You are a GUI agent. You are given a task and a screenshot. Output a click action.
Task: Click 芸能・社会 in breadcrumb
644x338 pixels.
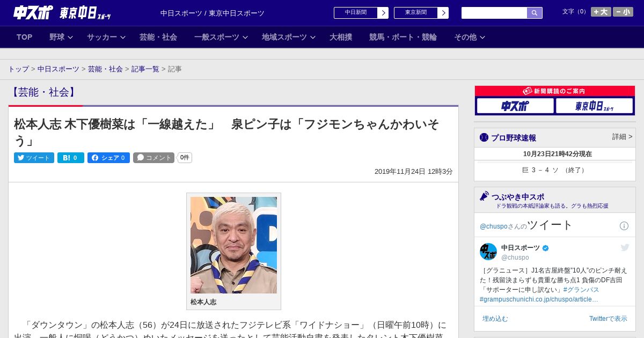click(x=105, y=69)
